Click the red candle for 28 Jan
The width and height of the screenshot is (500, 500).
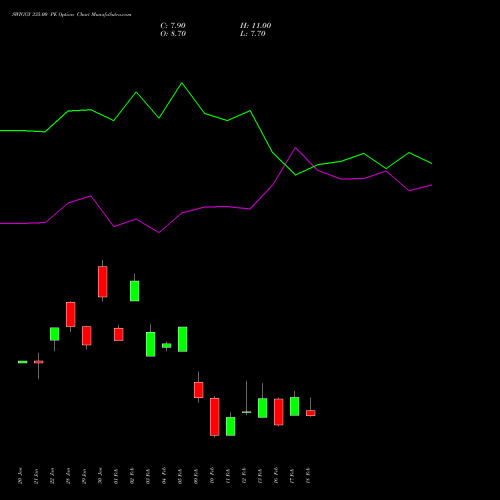[71, 314]
